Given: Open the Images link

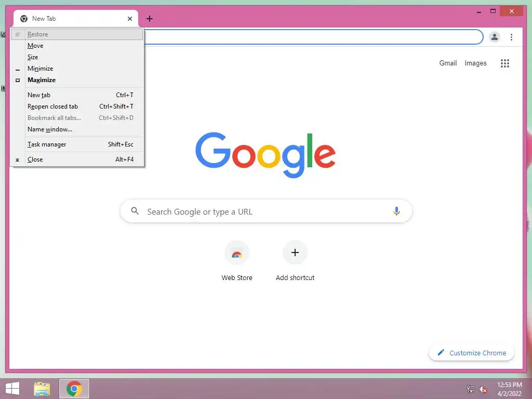Looking at the screenshot, I should click(x=475, y=63).
